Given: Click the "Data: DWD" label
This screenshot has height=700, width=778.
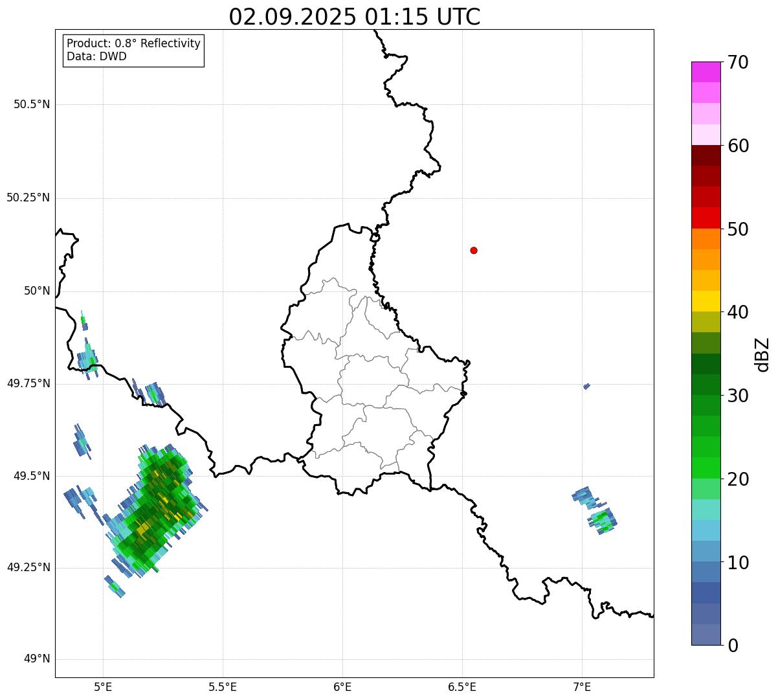Looking at the screenshot, I should coord(96,56).
